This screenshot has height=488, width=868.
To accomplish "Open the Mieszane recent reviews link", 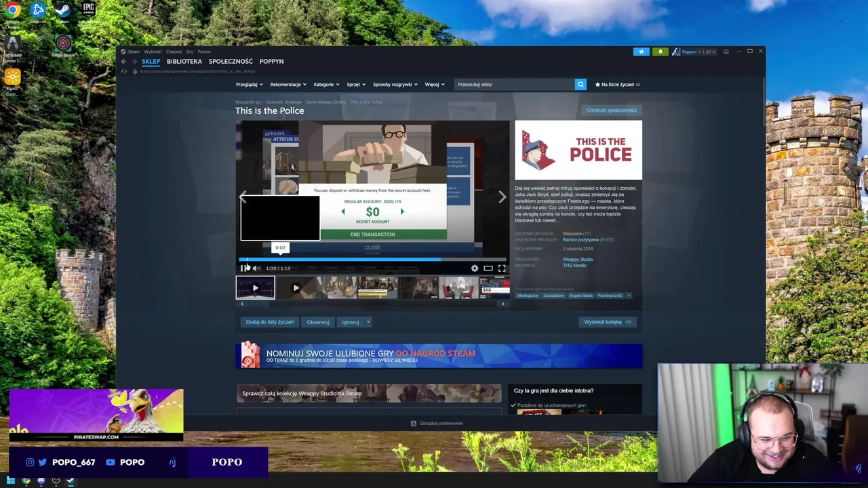I will click(x=572, y=233).
